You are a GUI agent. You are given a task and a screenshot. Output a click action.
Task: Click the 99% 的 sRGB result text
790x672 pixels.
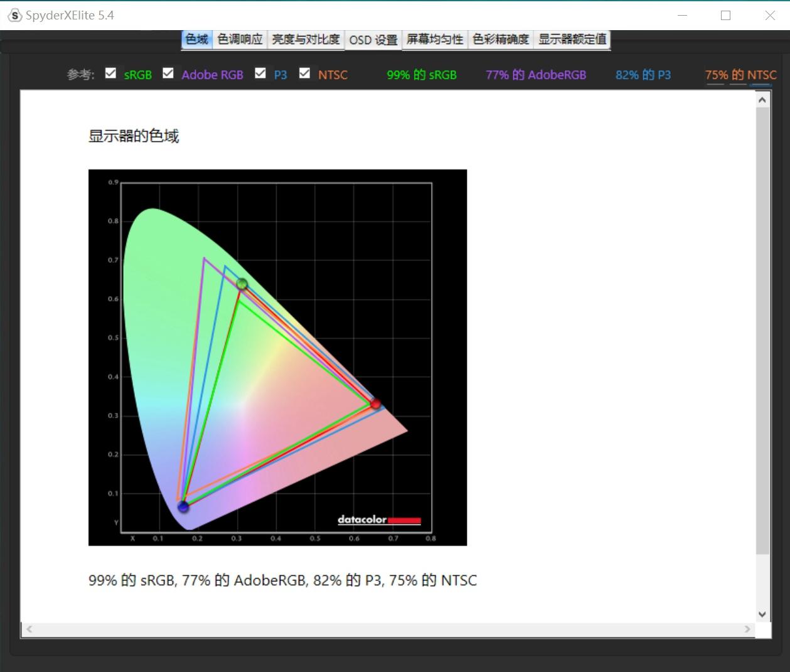pos(420,75)
